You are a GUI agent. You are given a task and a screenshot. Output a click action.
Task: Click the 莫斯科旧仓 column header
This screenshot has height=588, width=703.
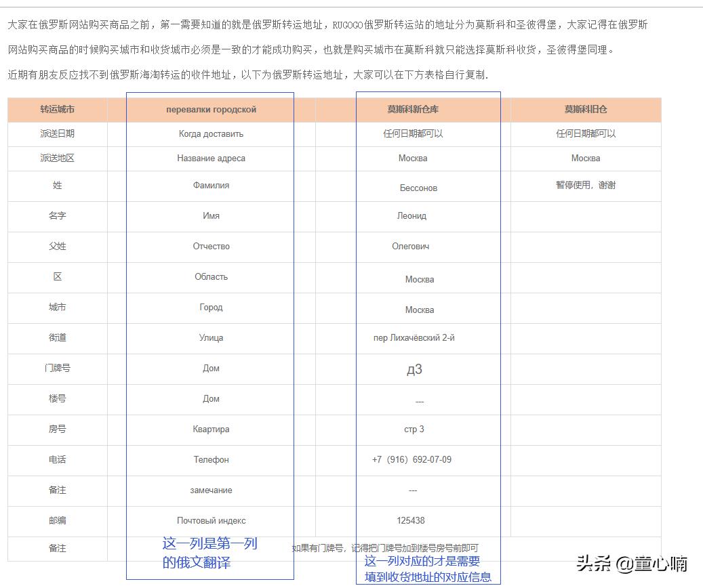[x=585, y=110]
